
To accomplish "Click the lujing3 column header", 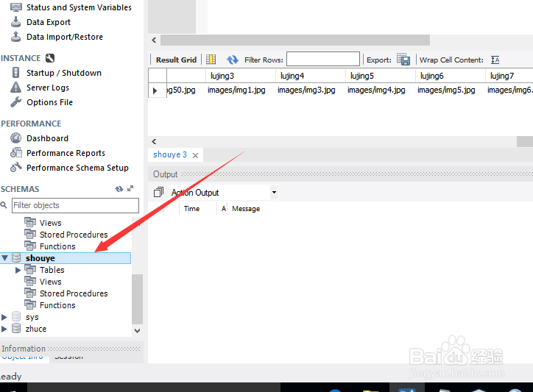I will tap(241, 76).
